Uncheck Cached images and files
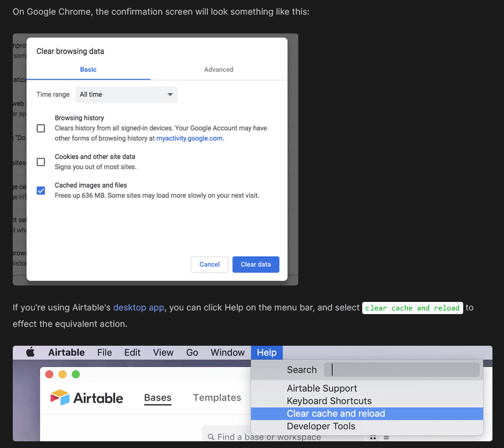This screenshot has width=504, height=448. (x=41, y=191)
